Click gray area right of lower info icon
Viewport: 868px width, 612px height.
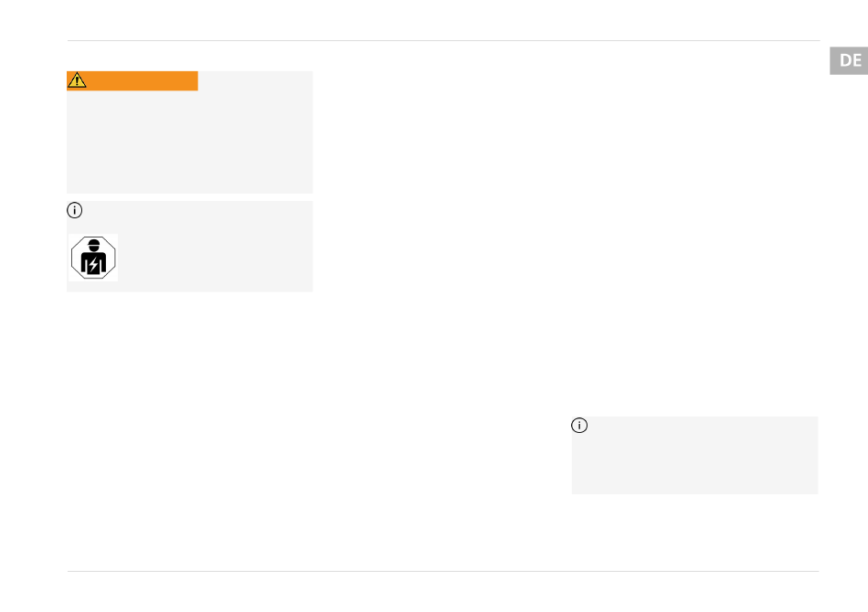point(703,426)
